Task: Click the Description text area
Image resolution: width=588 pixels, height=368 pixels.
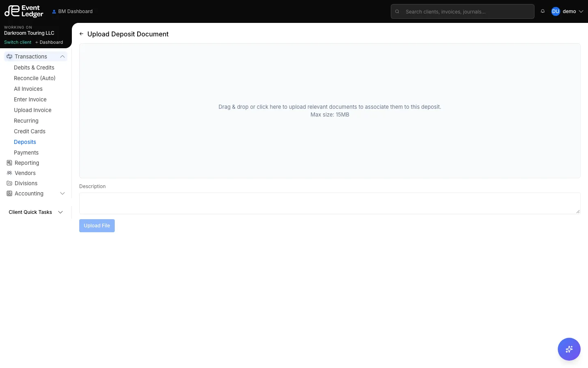Action: coord(330,203)
